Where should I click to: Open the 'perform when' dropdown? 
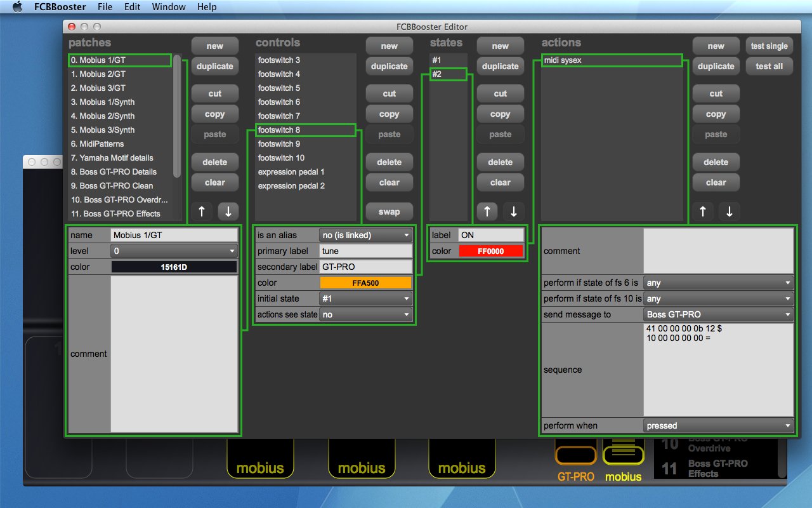pos(718,425)
